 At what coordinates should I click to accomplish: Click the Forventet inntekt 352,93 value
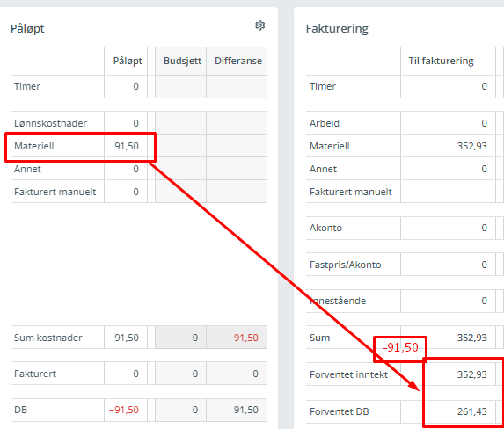(471, 374)
